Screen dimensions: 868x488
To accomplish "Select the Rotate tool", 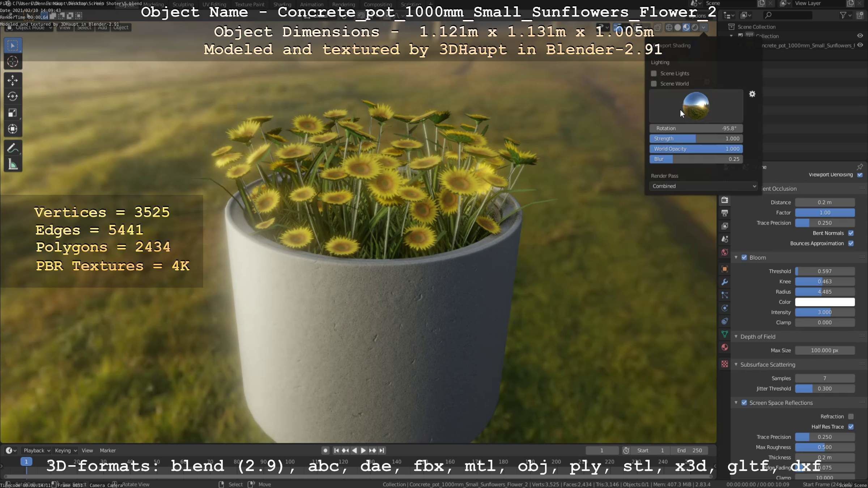I will click(x=13, y=97).
